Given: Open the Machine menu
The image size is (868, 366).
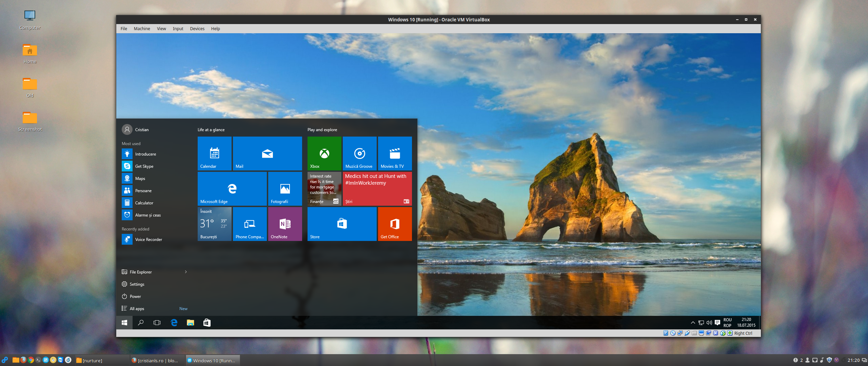Looking at the screenshot, I should (x=142, y=29).
